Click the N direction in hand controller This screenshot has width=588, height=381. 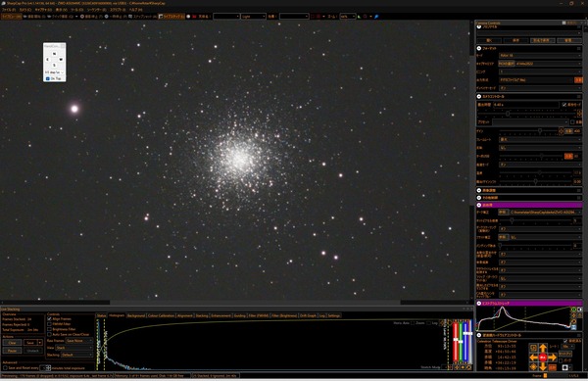[54, 54]
